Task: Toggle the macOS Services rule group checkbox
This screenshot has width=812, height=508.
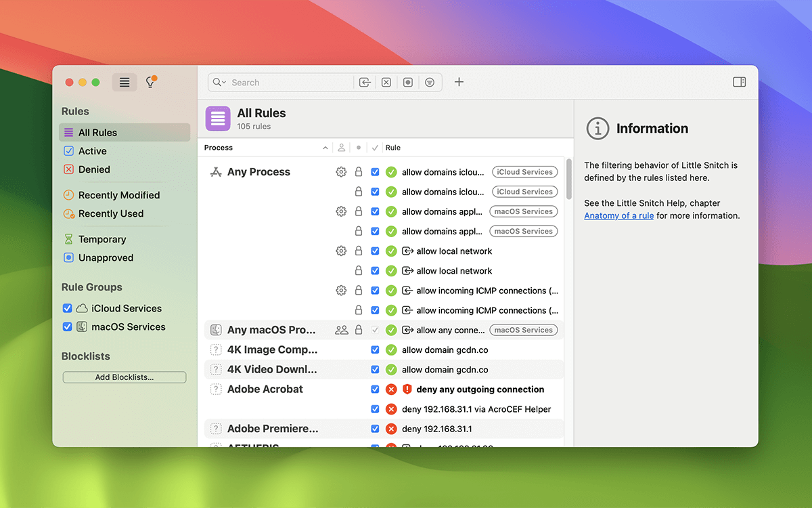Action: click(x=67, y=326)
